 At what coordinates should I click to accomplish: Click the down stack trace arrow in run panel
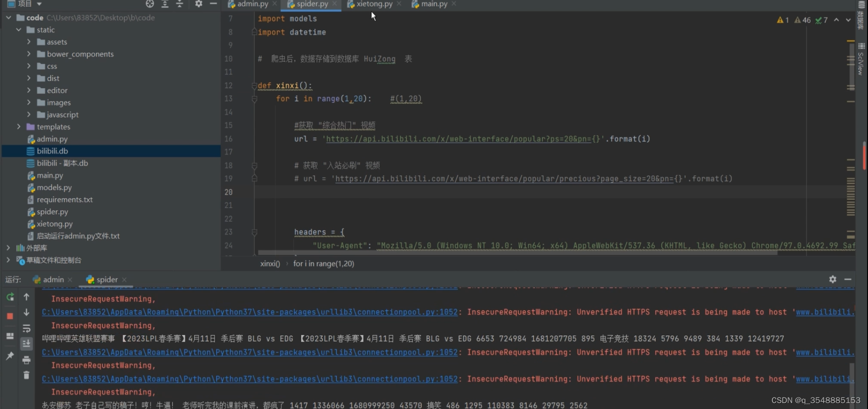coord(27,313)
